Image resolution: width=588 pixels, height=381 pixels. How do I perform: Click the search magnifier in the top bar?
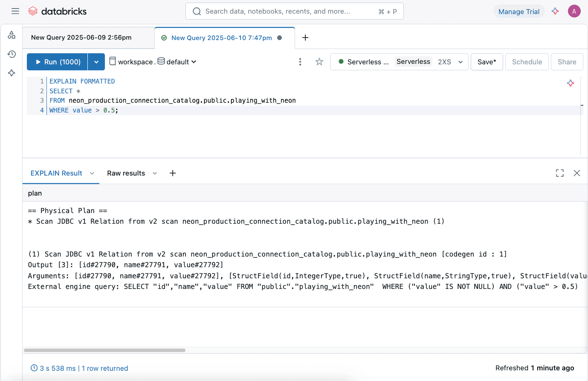tap(197, 11)
